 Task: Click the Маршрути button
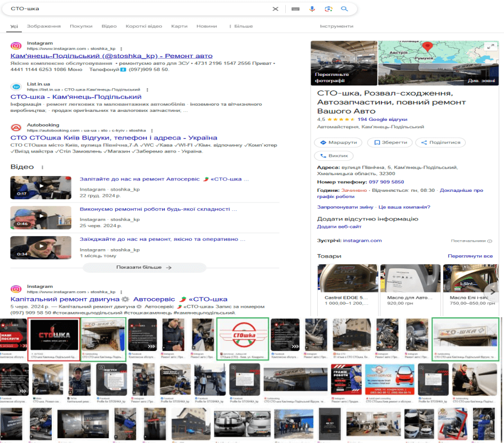[x=338, y=142]
